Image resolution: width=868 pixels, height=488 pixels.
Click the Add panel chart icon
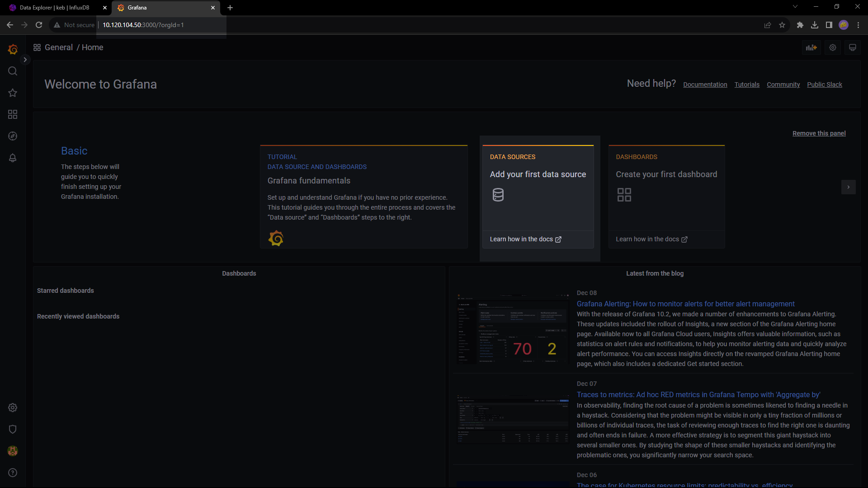[811, 47]
